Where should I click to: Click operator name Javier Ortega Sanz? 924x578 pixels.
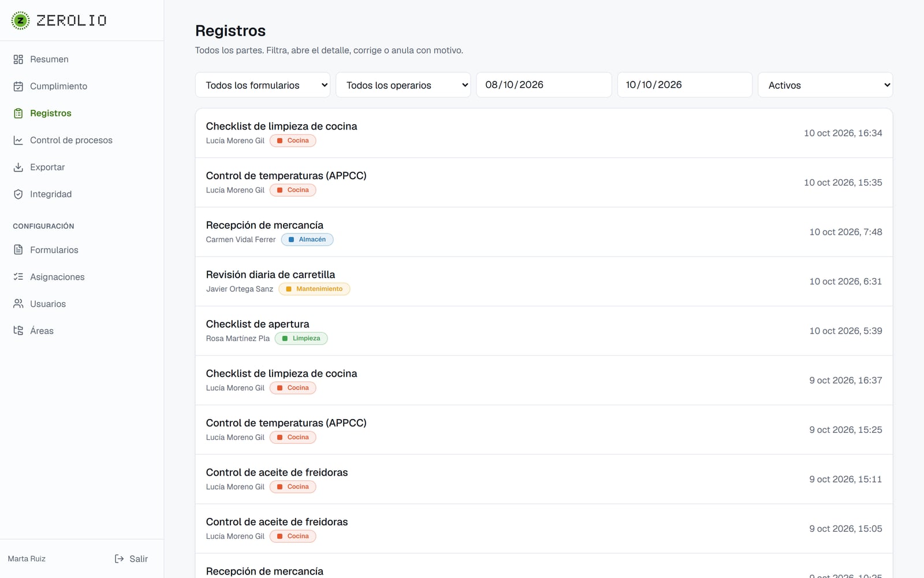[x=240, y=289]
